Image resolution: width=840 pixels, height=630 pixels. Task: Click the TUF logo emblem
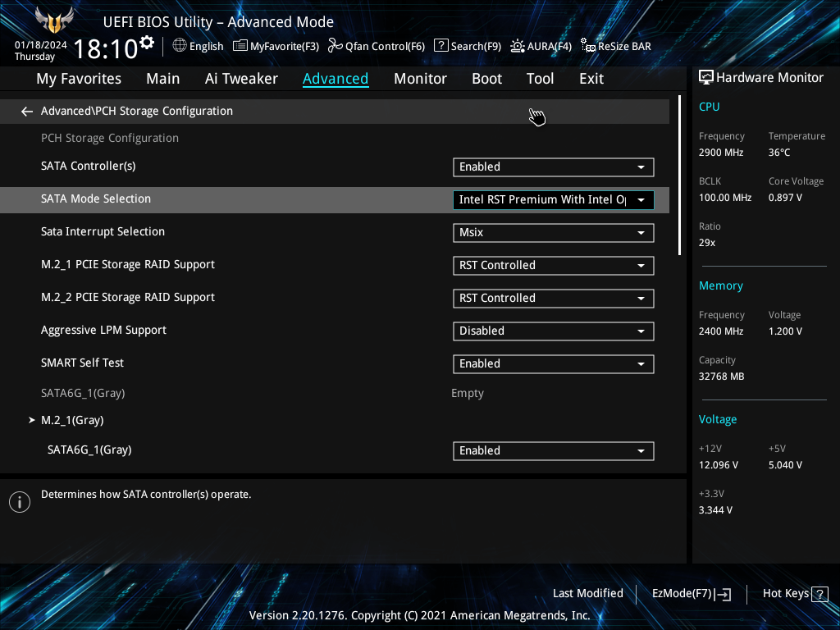[x=53, y=20]
